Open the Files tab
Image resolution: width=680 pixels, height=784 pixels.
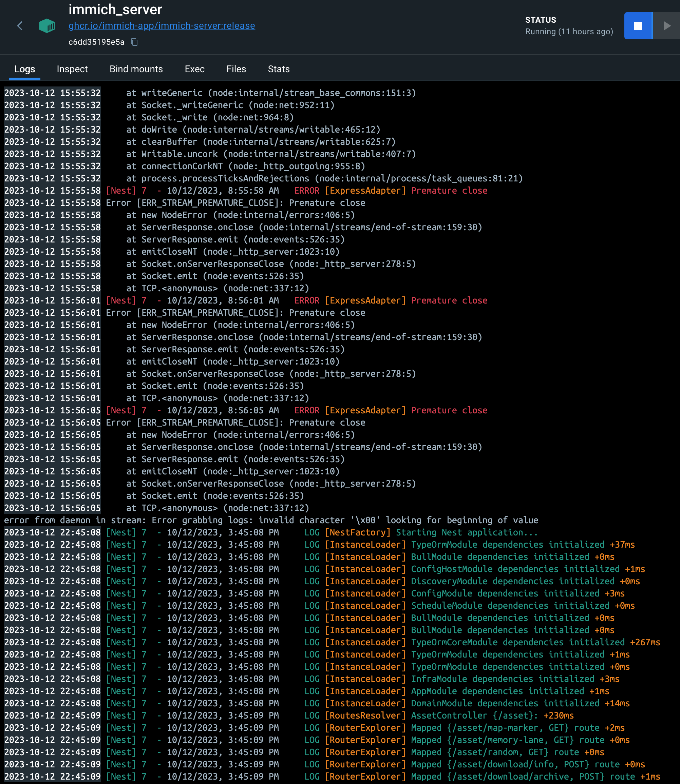pos(236,69)
